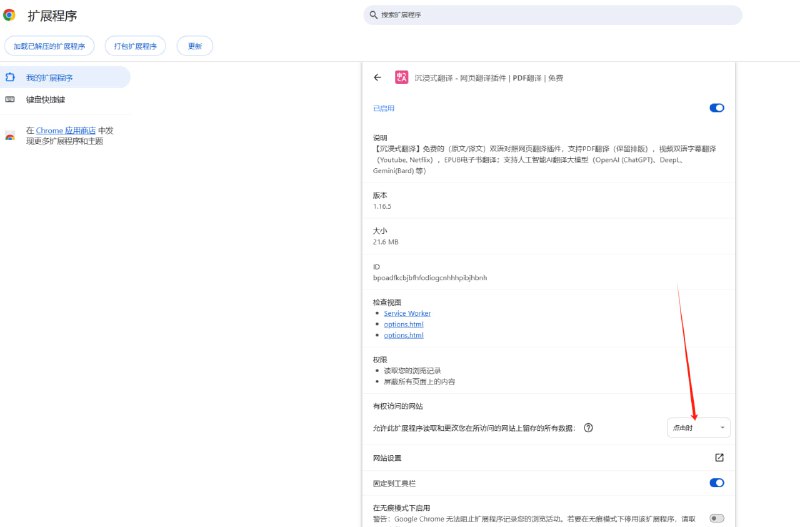Toggle 固定到工具栏 switch off
This screenshot has width=800, height=527.
click(717, 483)
